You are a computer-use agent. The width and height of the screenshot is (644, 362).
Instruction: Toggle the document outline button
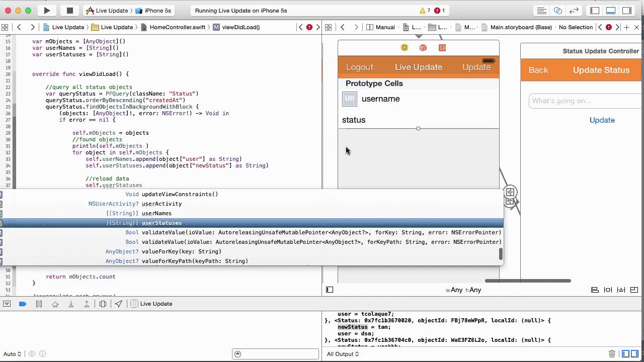click(x=330, y=290)
